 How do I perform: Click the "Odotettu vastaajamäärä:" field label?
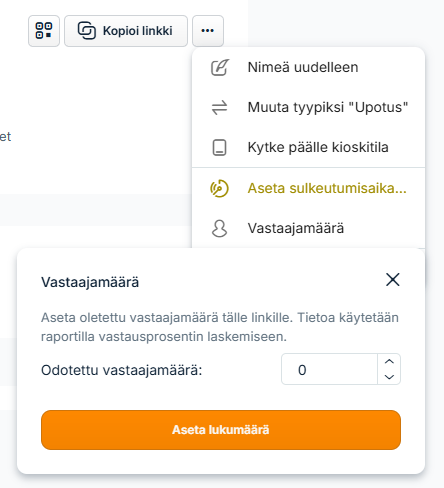coord(122,370)
